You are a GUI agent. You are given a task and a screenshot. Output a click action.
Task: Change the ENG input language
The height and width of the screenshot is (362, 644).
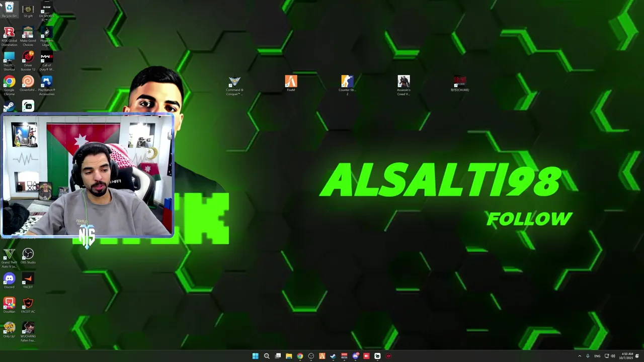coord(598,356)
